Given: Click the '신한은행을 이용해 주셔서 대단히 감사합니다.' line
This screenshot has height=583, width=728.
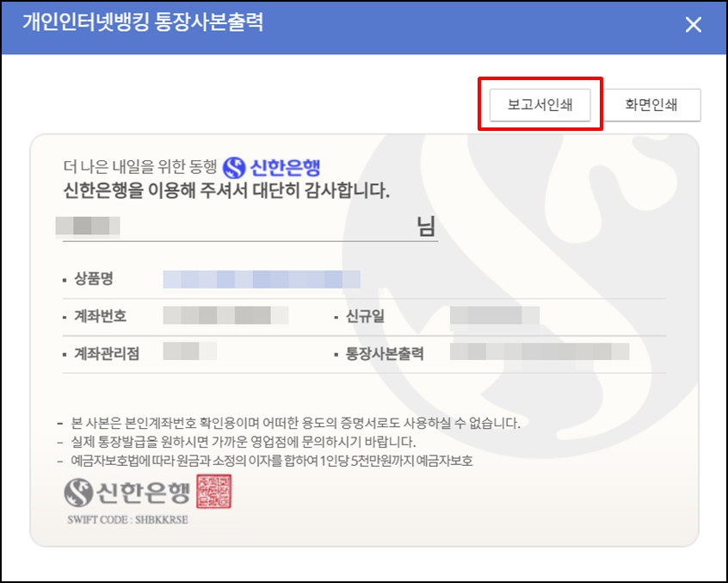Looking at the screenshot, I should click(x=226, y=190).
